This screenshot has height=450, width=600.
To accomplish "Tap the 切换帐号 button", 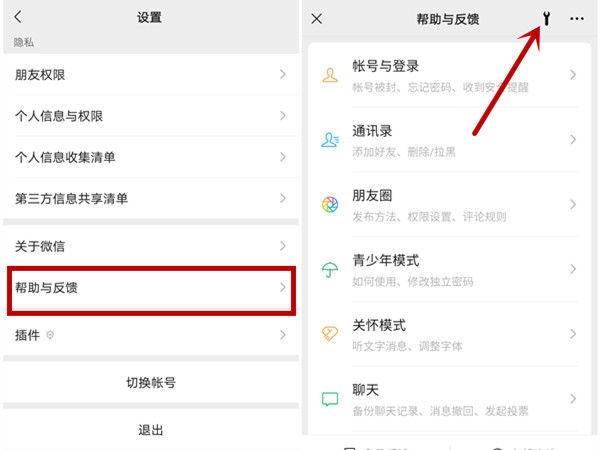I will tap(150, 382).
